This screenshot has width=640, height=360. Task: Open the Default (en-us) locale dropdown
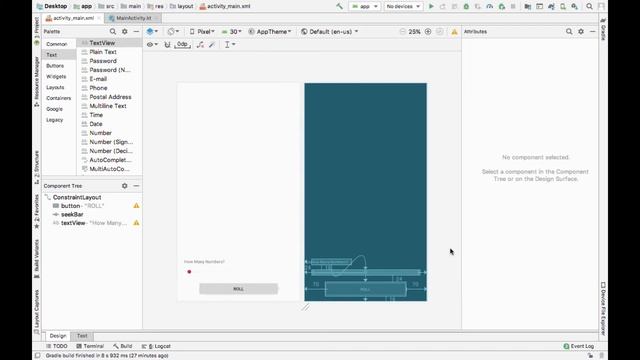click(329, 31)
